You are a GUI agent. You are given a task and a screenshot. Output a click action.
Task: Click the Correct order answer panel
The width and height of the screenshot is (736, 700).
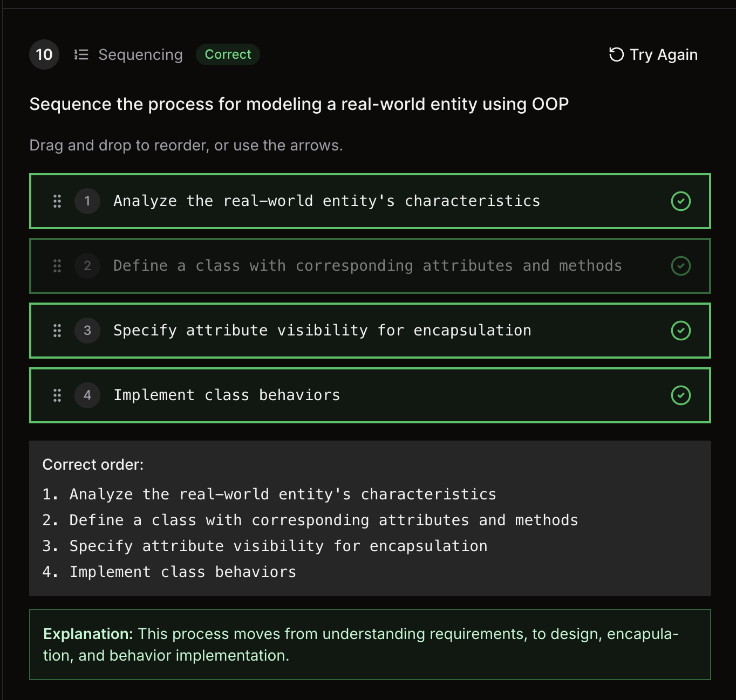[x=370, y=518]
